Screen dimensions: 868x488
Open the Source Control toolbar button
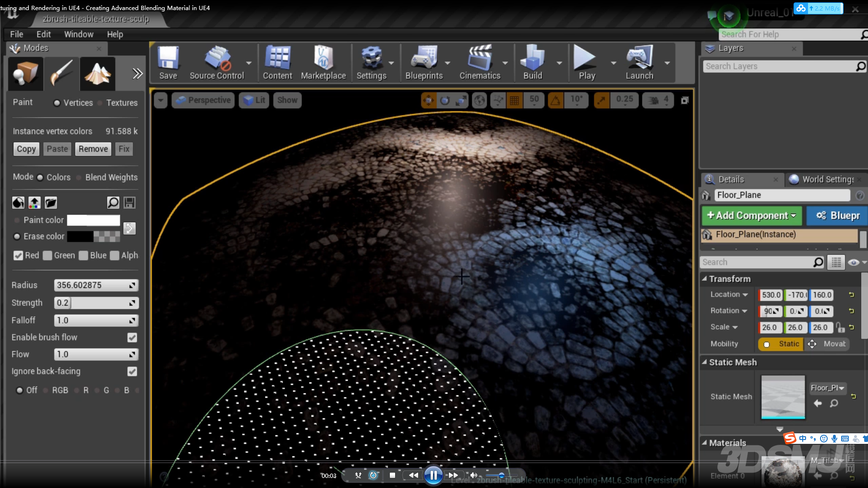click(x=217, y=63)
